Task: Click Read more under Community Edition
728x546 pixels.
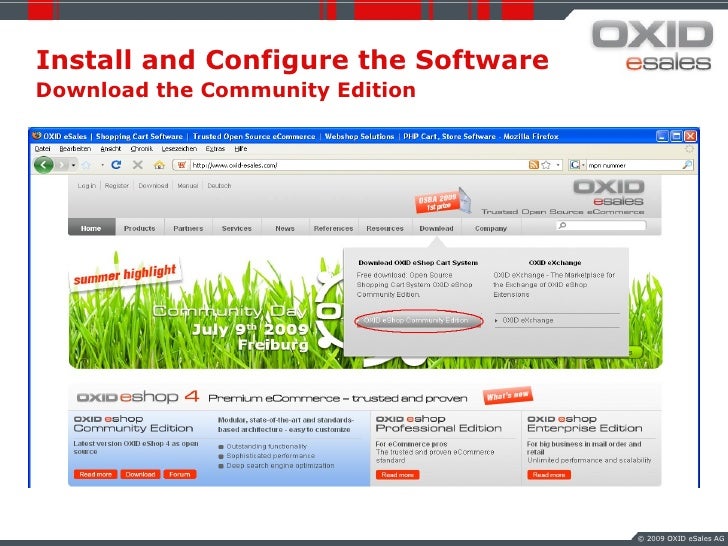Action: 95,474
